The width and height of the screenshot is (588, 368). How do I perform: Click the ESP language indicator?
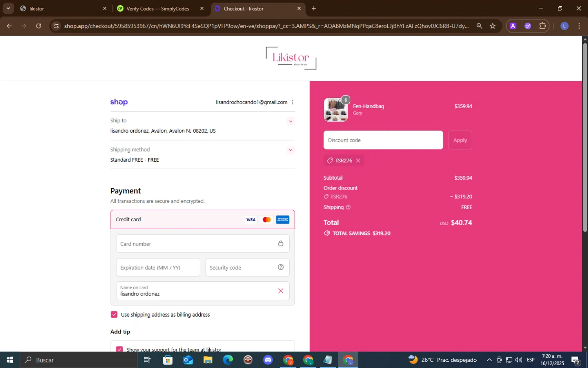[531, 360]
